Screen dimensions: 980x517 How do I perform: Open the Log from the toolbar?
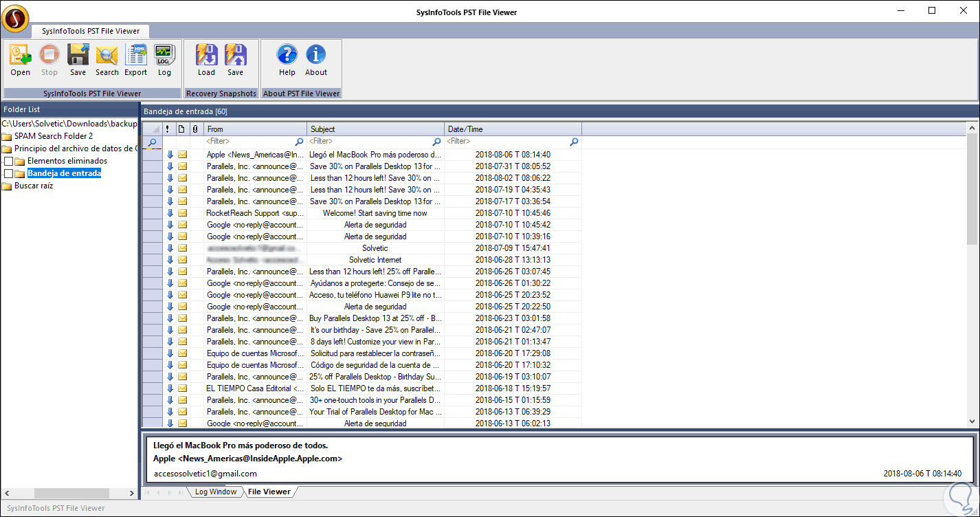164,55
